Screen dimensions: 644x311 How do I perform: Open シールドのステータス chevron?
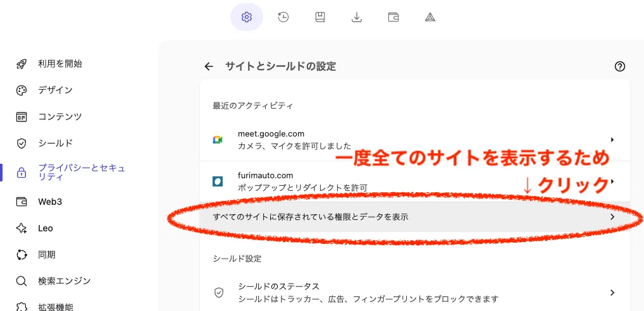click(612, 293)
